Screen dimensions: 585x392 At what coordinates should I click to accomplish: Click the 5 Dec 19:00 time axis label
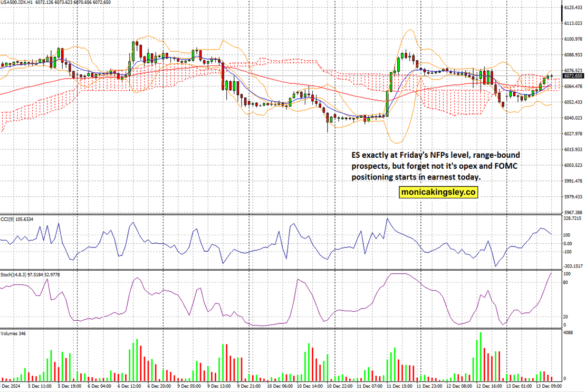click(x=69, y=386)
